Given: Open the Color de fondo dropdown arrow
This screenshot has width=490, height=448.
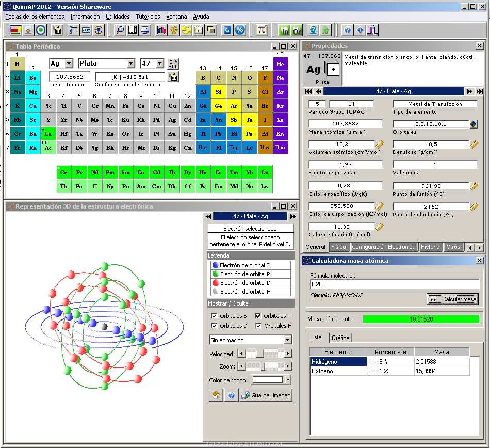Looking at the screenshot, I should 288,380.
